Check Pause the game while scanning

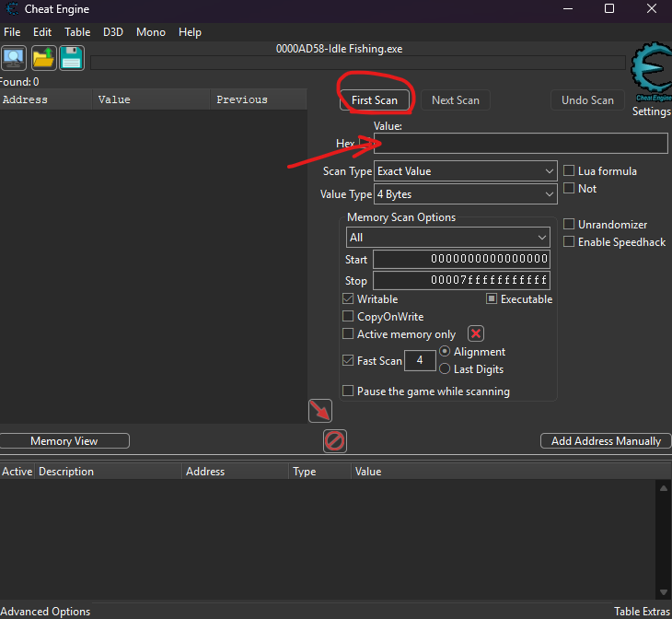tap(348, 391)
